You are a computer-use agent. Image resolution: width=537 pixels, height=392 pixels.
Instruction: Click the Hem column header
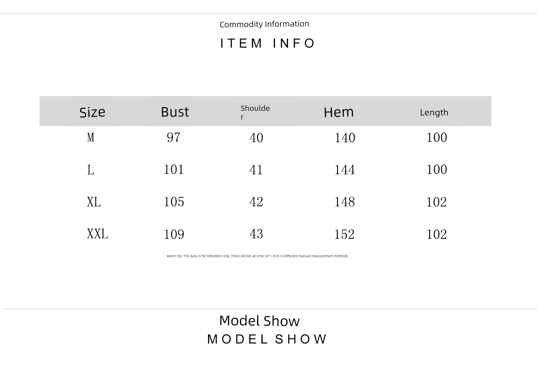[339, 112]
